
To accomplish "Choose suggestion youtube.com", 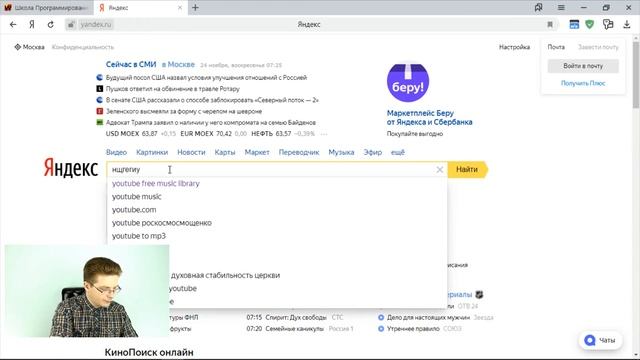I will pos(134,209).
